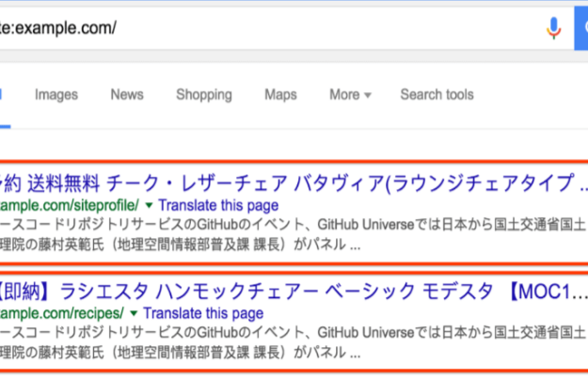The width and height of the screenshot is (588, 380).
Task: Click the example.com/recipes/ URL text
Action: click(x=62, y=313)
